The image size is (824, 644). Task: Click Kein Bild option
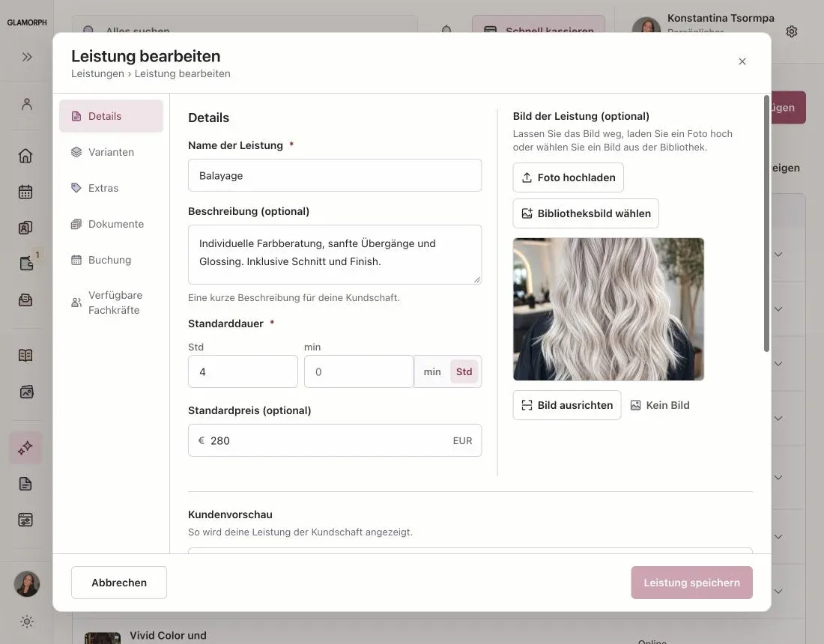pos(660,405)
